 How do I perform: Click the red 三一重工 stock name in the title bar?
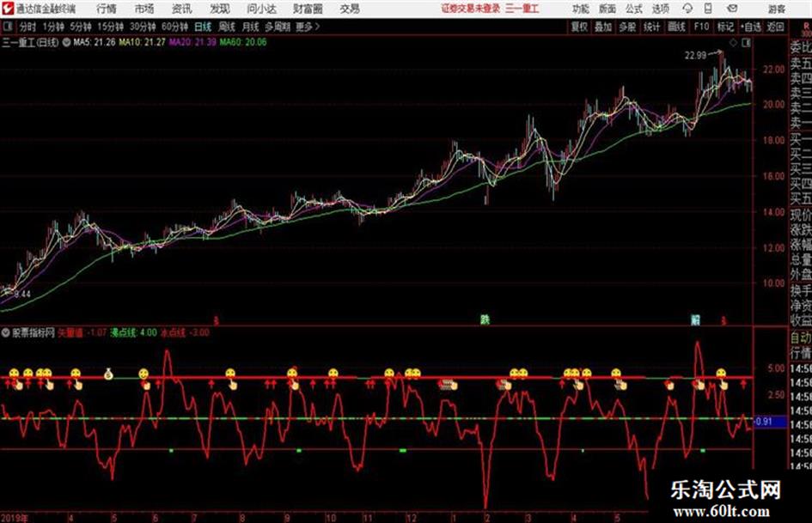pos(522,9)
